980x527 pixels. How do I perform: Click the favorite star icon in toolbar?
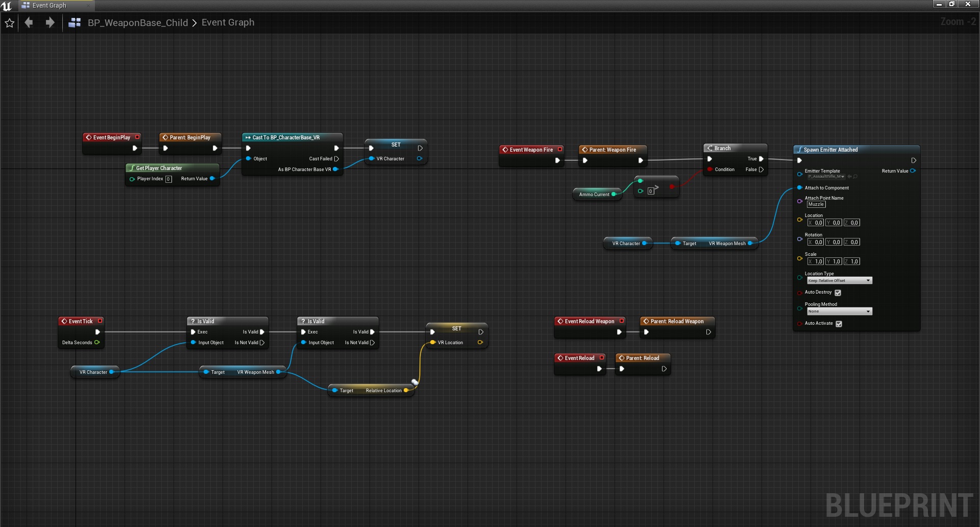click(x=10, y=23)
